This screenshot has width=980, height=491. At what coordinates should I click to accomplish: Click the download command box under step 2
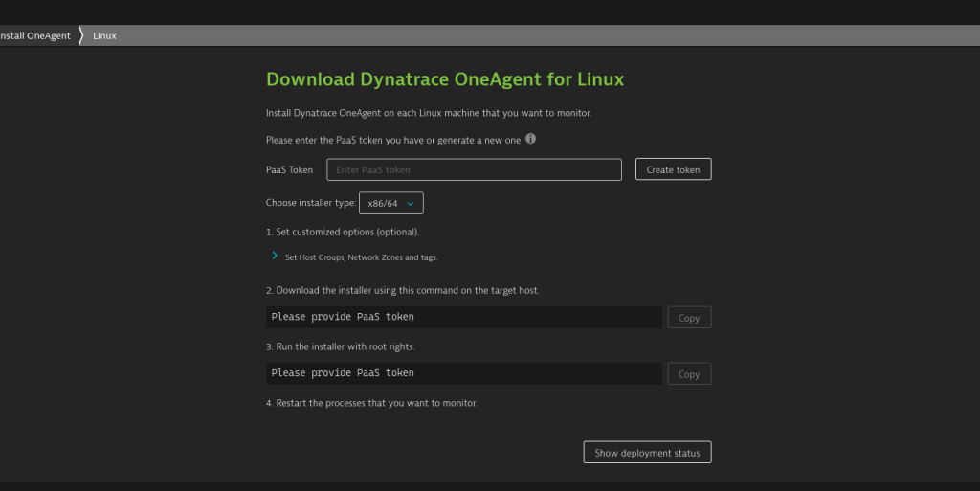coord(464,317)
